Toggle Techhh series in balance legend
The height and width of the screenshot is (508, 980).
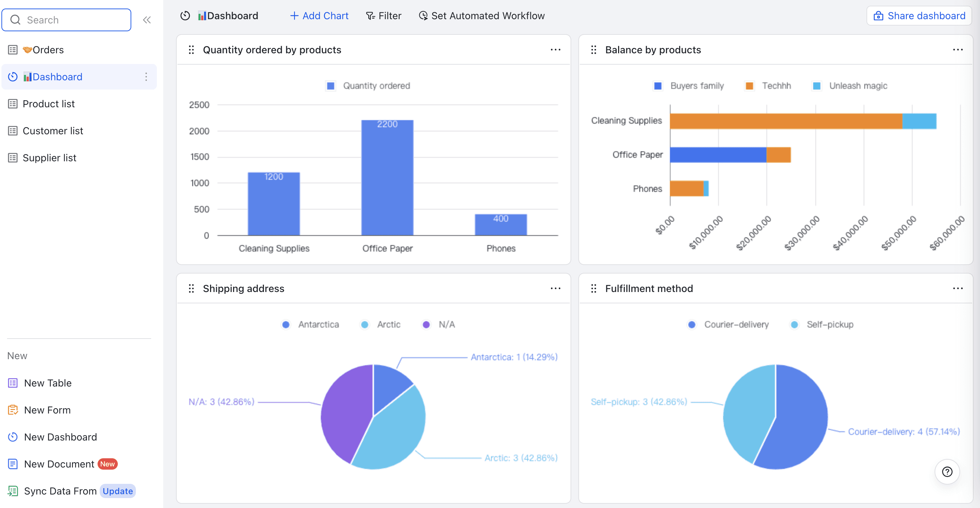[x=768, y=86]
